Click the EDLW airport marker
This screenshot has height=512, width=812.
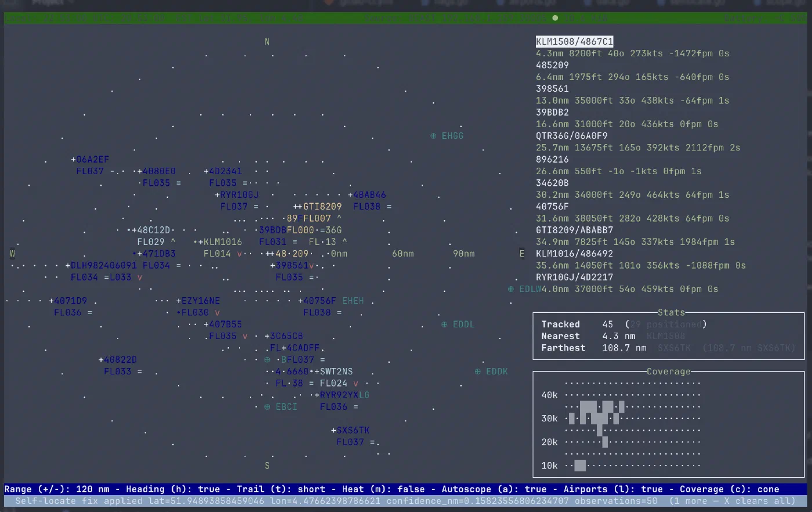(x=524, y=289)
